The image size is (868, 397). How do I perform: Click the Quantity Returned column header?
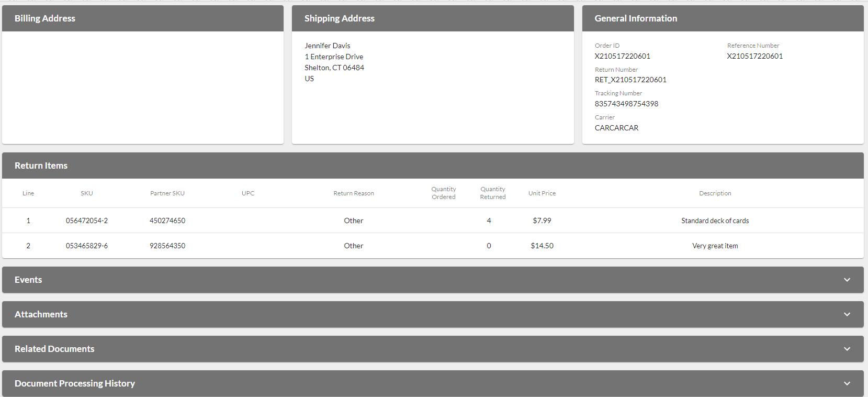493,193
